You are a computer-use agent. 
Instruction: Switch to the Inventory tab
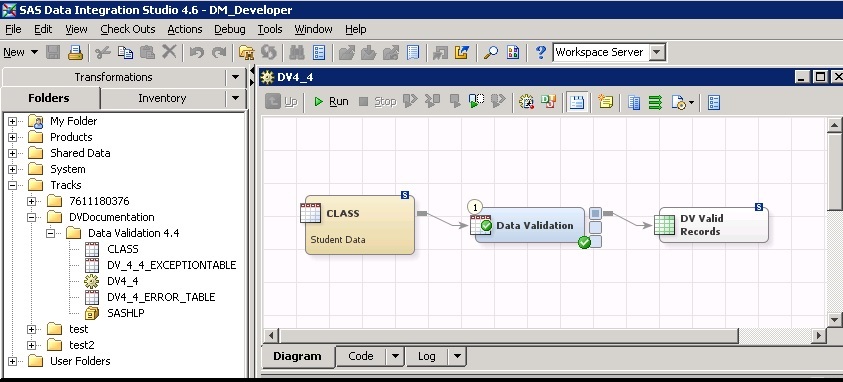tap(162, 98)
